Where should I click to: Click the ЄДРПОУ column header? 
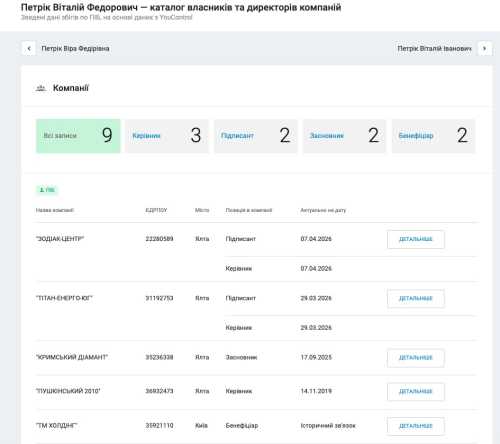tap(156, 210)
